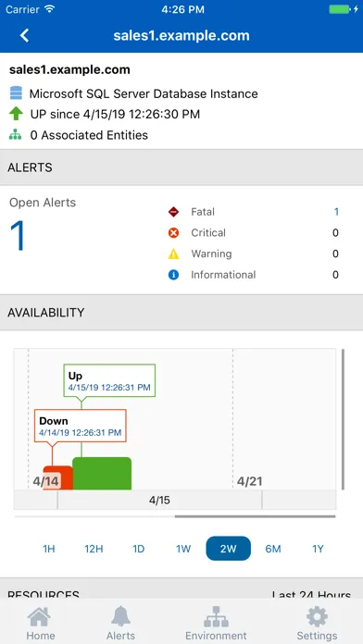
Task: Open the Alerts bell icon
Action: coord(120,616)
